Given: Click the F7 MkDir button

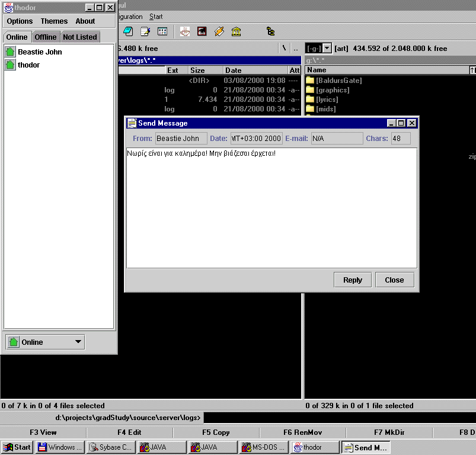Looking at the screenshot, I should point(389,432).
